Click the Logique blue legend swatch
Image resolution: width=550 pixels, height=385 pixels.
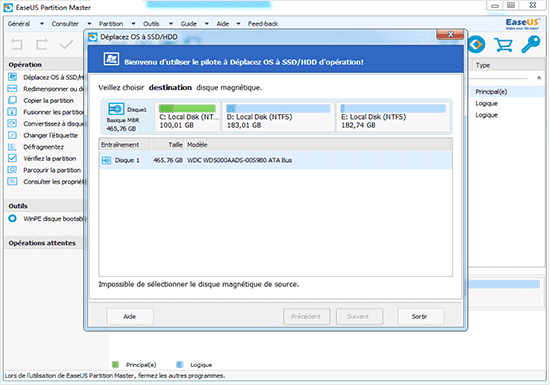180,365
